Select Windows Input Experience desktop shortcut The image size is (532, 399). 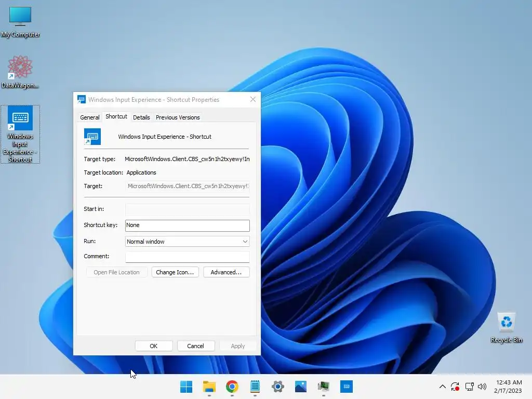(20, 135)
